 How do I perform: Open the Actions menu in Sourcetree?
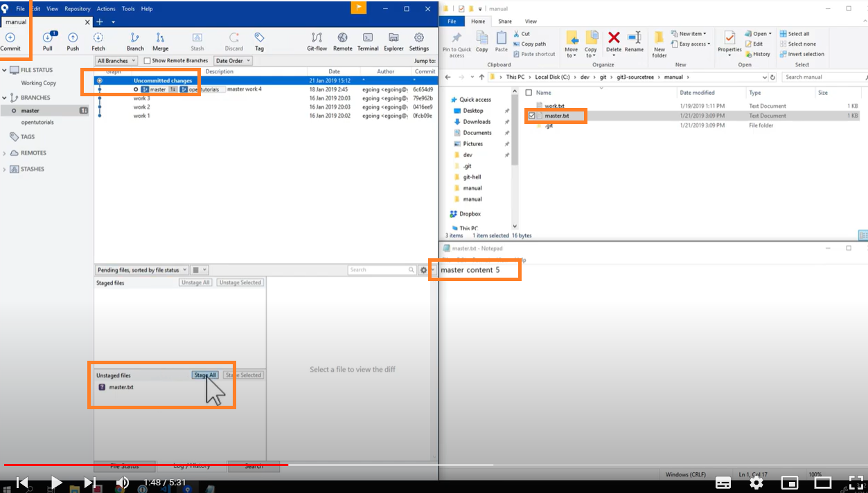106,9
